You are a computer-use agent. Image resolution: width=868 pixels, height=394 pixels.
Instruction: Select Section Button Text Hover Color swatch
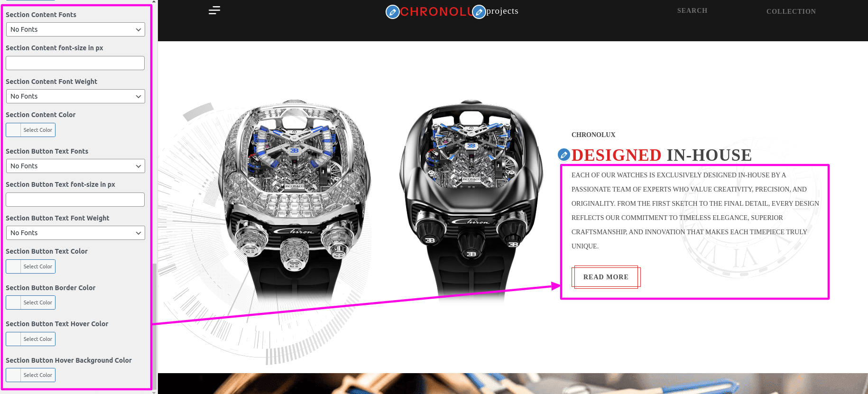(x=31, y=339)
